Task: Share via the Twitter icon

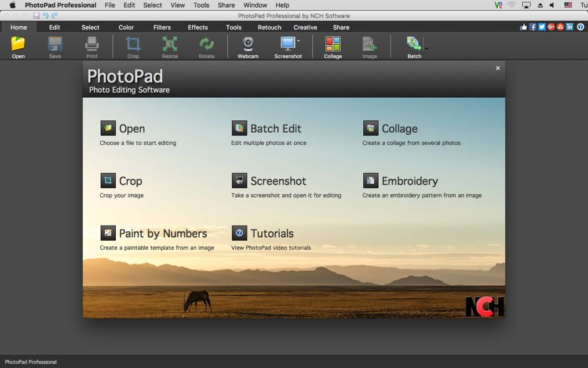Action: (x=542, y=27)
